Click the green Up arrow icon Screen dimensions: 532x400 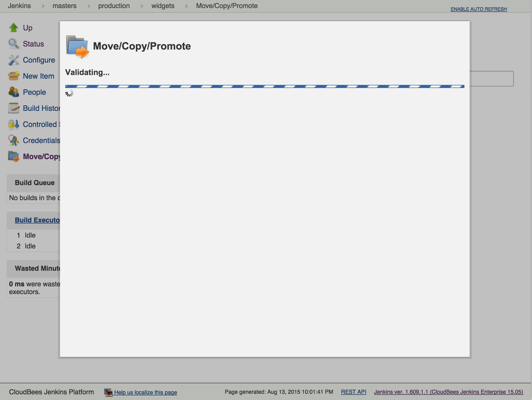pyautogui.click(x=14, y=28)
